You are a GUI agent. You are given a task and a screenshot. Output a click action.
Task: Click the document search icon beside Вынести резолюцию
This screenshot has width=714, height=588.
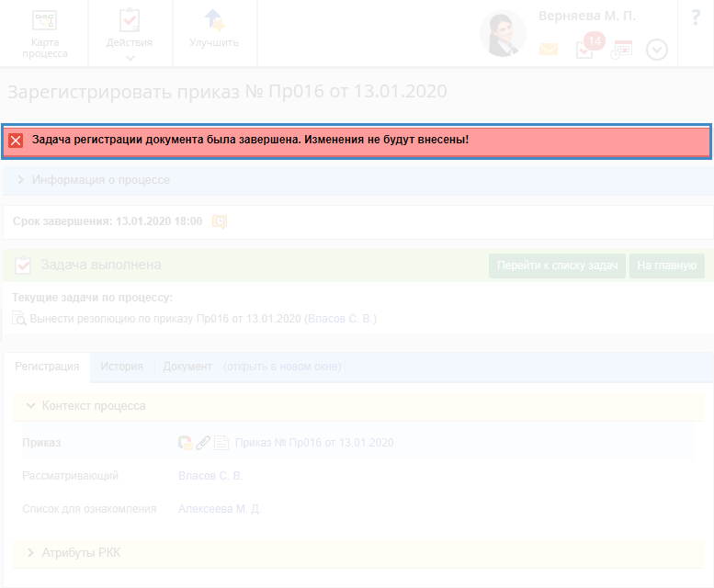click(19, 318)
